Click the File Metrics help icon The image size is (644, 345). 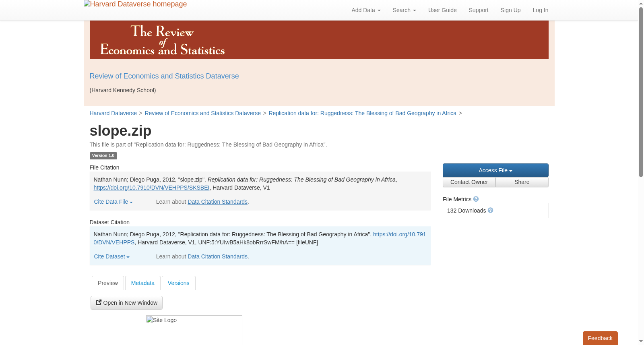[476, 199]
